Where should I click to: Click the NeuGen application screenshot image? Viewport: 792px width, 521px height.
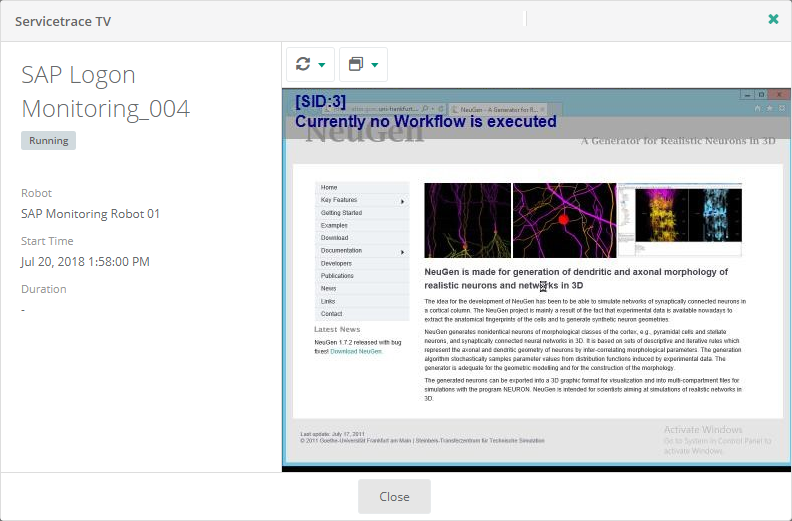point(680,220)
